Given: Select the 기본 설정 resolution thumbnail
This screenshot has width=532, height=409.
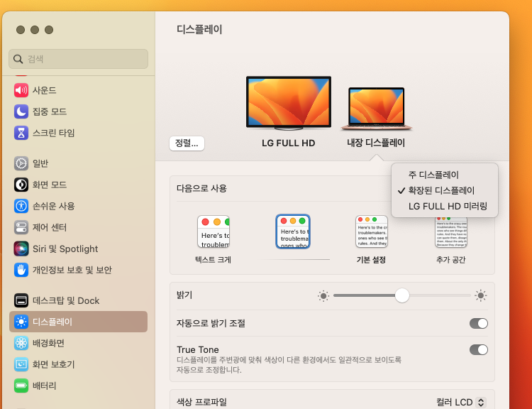Looking at the screenshot, I should 372,231.
